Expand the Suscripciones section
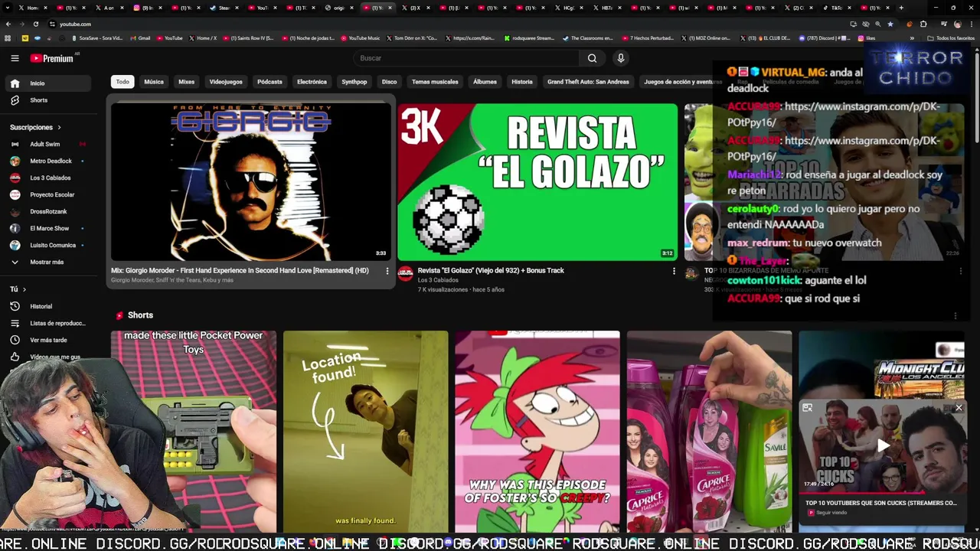 (x=35, y=127)
